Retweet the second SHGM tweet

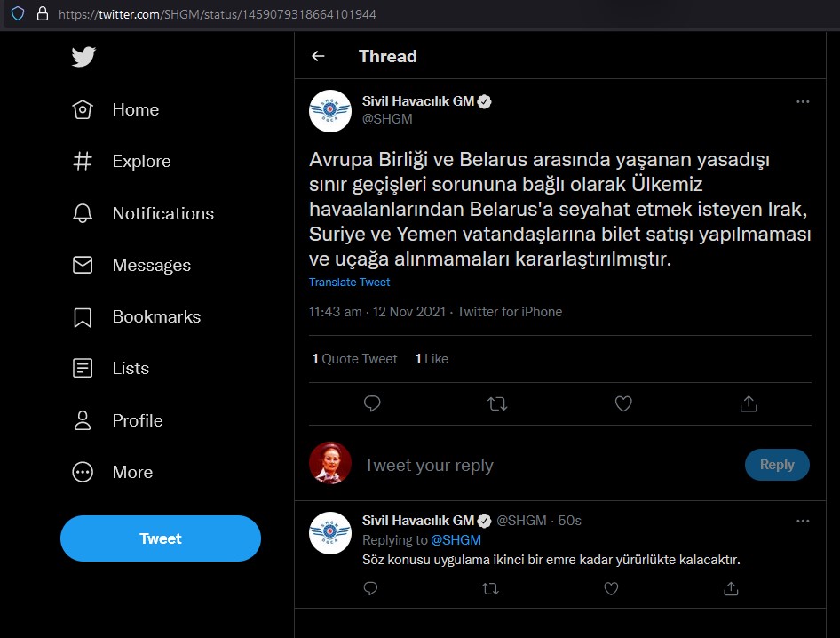490,588
